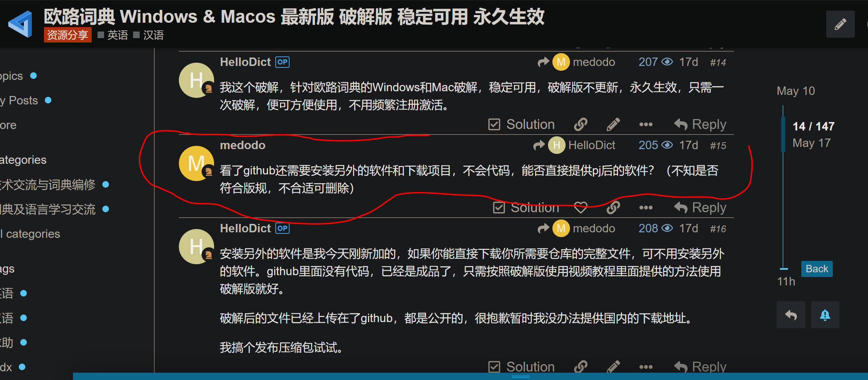Click the edit topic title pencil icon
Screen dimensions: 868x380
(840, 25)
